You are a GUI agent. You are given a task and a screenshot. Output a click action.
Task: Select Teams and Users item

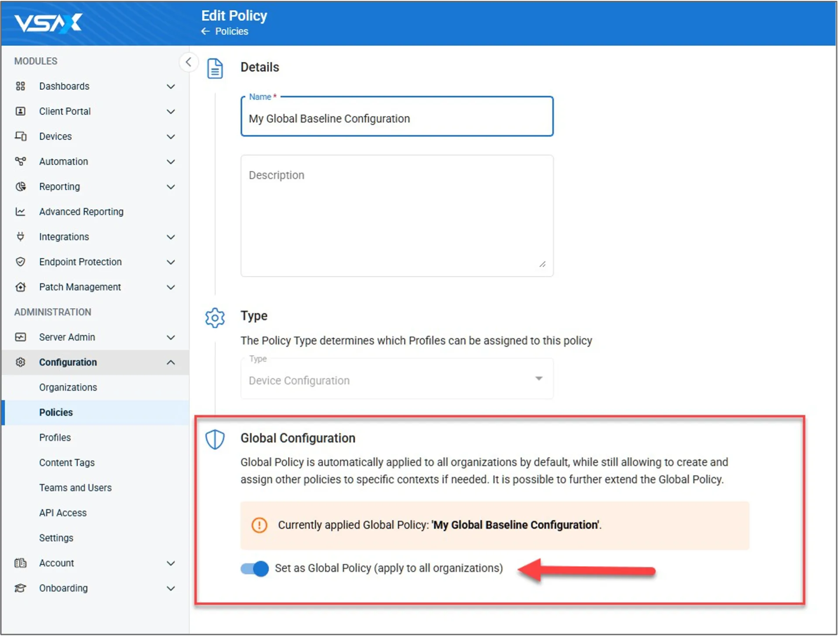click(75, 487)
